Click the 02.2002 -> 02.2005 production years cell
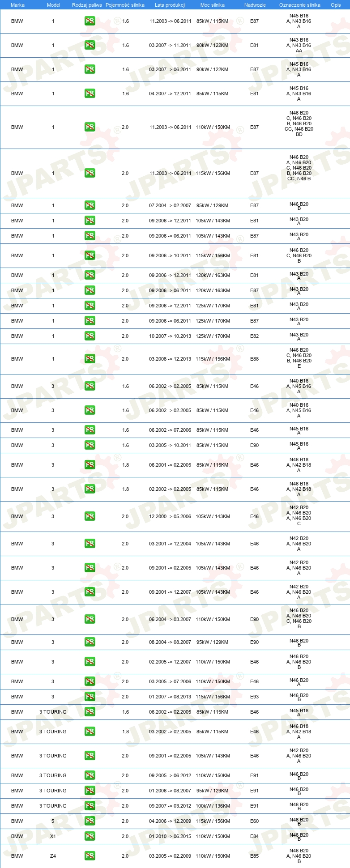 (x=170, y=489)
